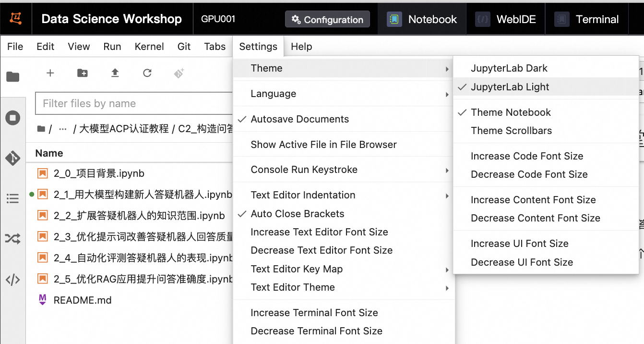Image resolution: width=644 pixels, height=344 pixels.
Task: Open the running kernels sidebar icon
Action: click(13, 118)
